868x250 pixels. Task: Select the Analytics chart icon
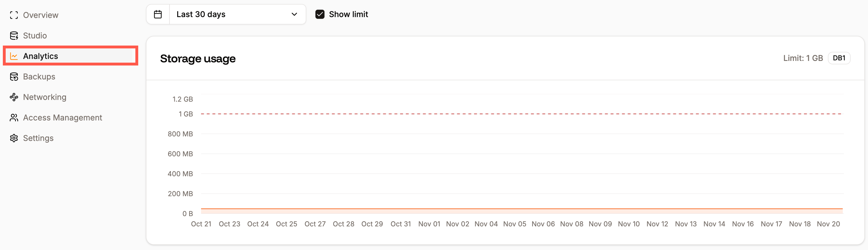14,56
